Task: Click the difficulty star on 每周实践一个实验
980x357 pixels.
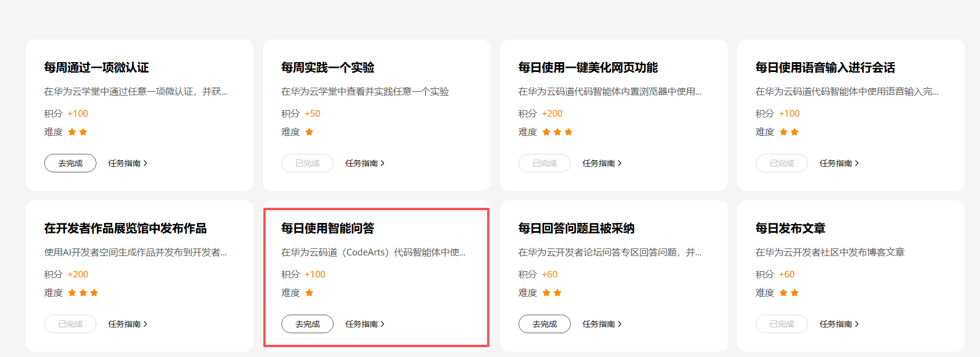Action: [x=309, y=132]
